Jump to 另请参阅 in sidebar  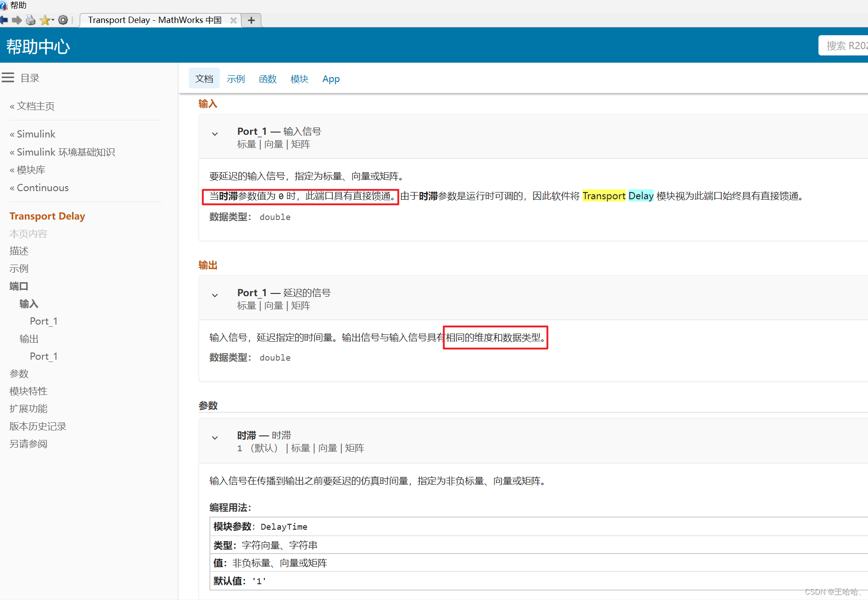click(x=28, y=444)
